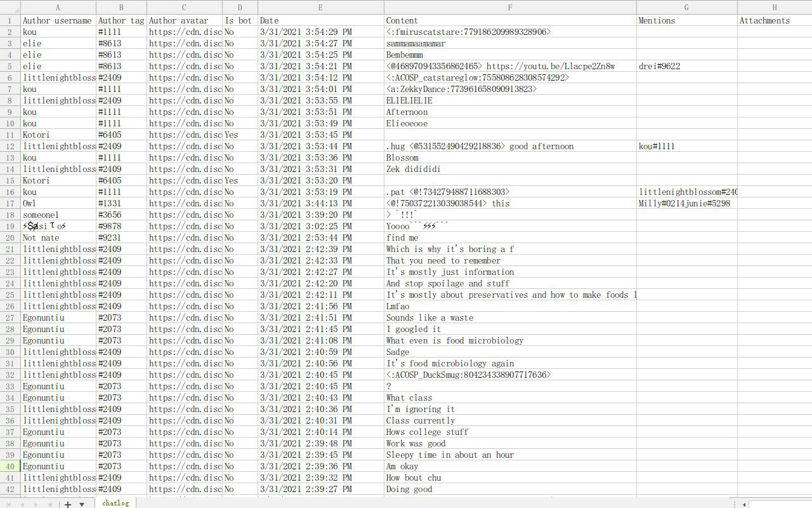Screen dimensions: 812x508
Task: Click "Kotori" username in row 11
Action: pos(58,135)
